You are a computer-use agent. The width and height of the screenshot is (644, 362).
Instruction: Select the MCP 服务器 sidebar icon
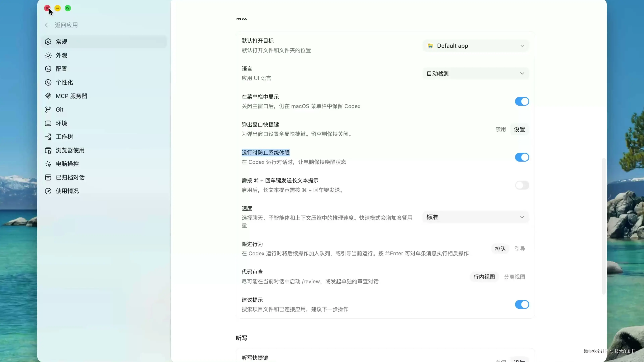coord(48,96)
